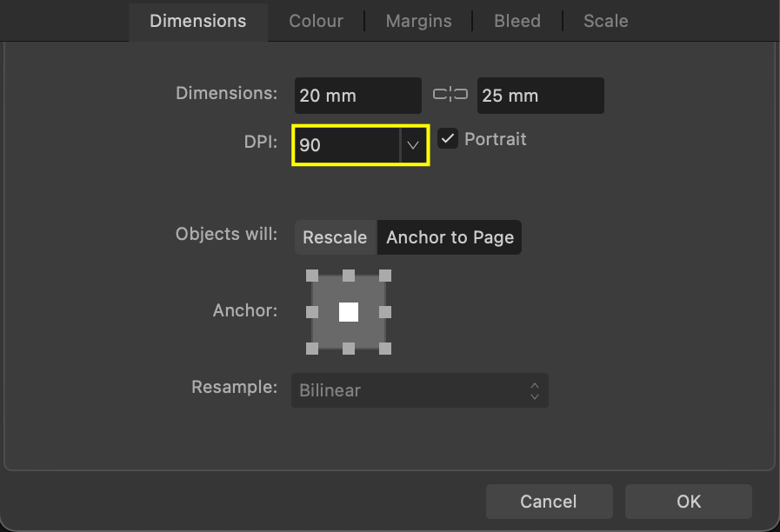
Task: Set objects to Rescale
Action: tap(335, 237)
